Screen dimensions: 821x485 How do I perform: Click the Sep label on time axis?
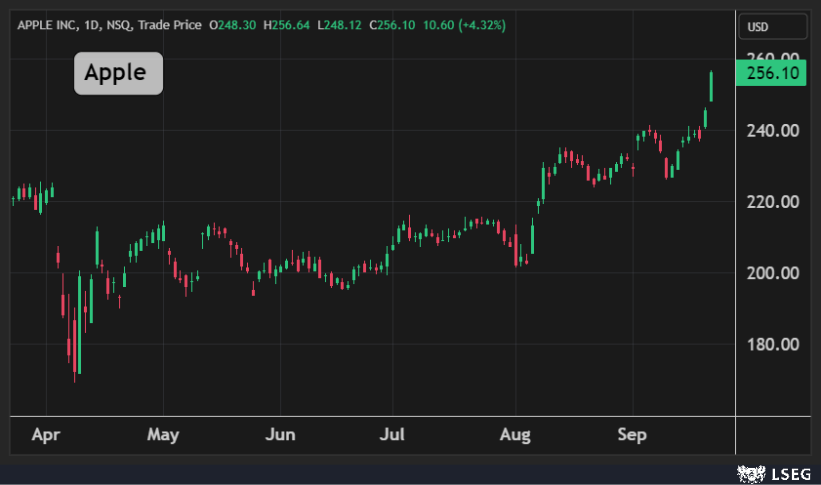tap(632, 435)
